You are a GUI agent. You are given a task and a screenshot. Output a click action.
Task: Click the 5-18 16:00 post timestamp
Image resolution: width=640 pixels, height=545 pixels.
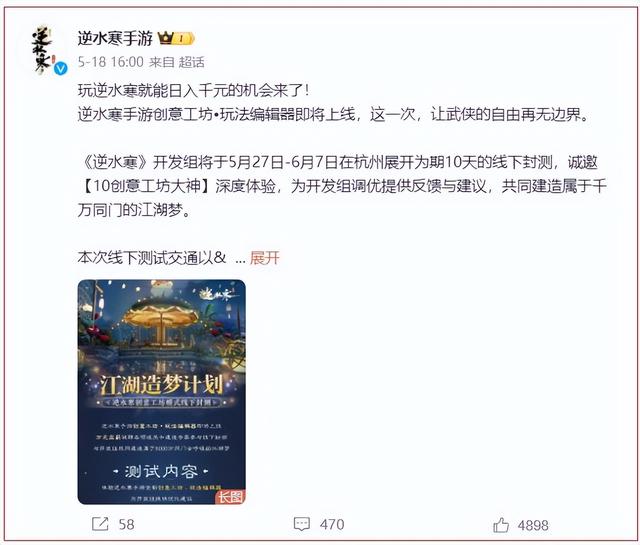click(111, 62)
